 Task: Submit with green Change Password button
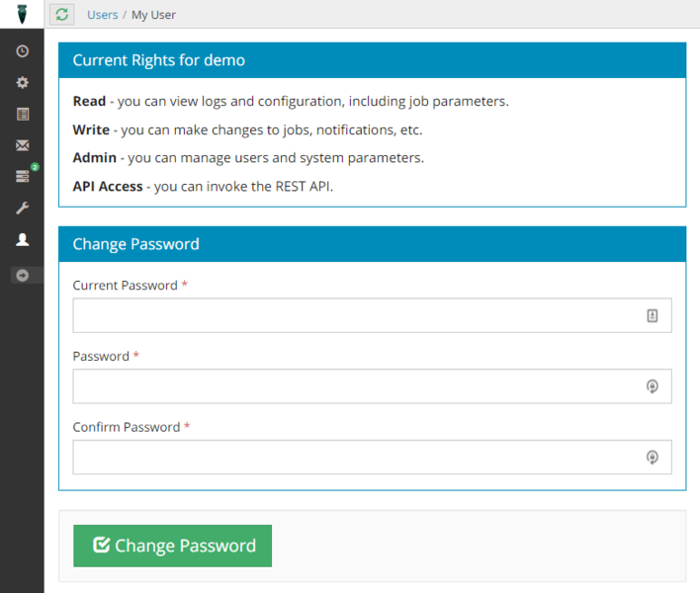[x=173, y=547]
